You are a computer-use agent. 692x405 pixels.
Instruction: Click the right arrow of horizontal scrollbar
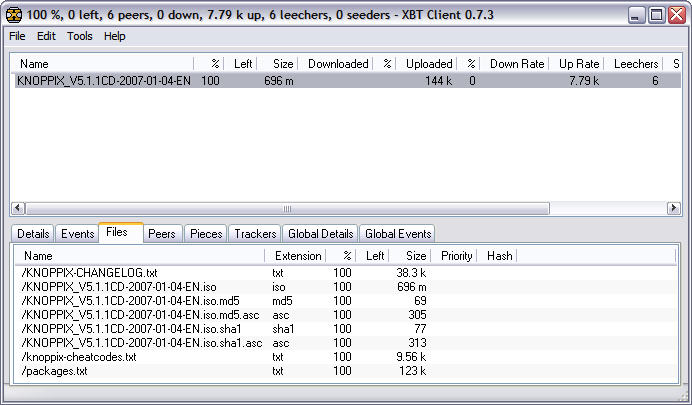[673, 208]
